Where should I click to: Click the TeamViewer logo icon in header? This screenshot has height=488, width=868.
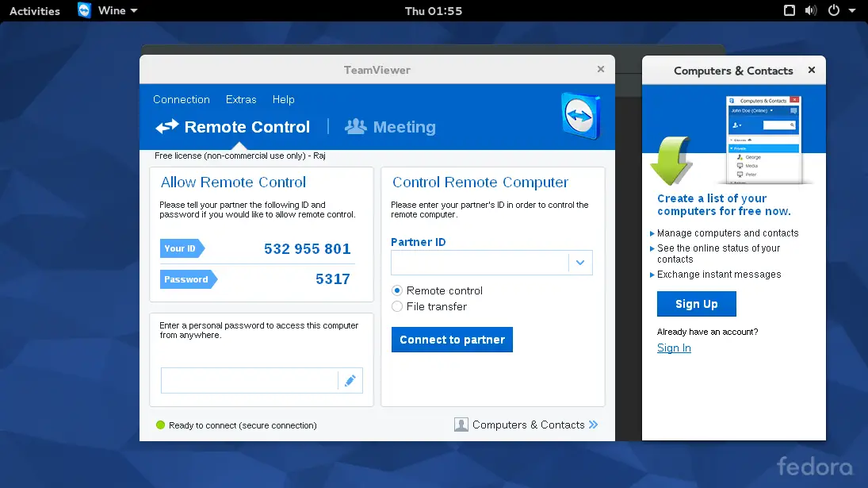(x=581, y=115)
